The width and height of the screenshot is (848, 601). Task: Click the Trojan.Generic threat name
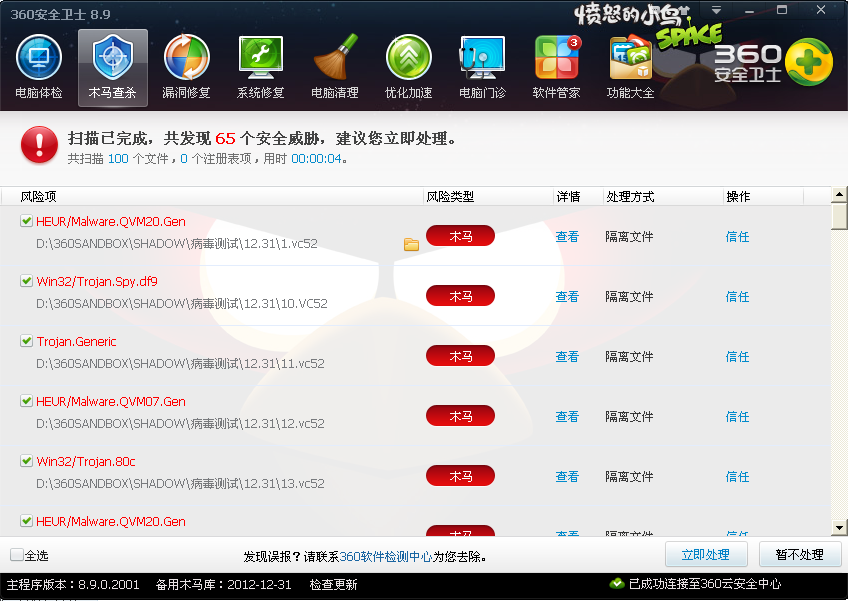click(x=76, y=341)
